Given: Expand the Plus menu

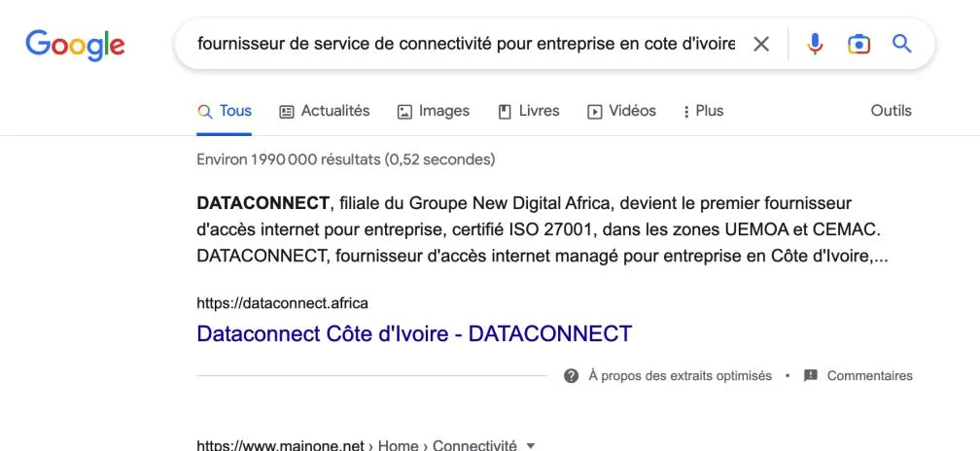Looking at the screenshot, I should [704, 111].
